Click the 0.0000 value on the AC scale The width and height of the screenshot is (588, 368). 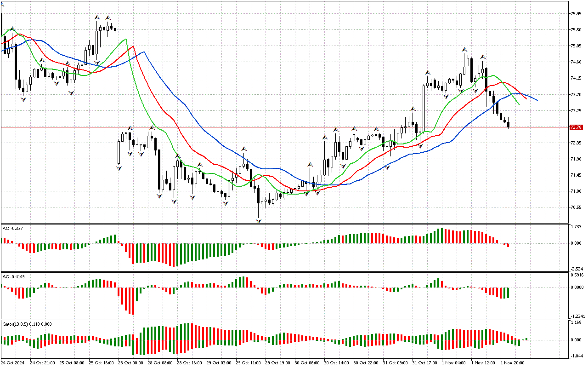(x=577, y=287)
